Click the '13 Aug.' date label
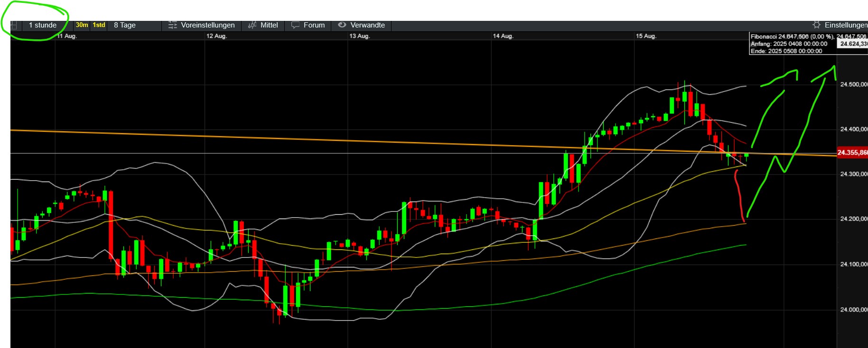 pyautogui.click(x=360, y=36)
